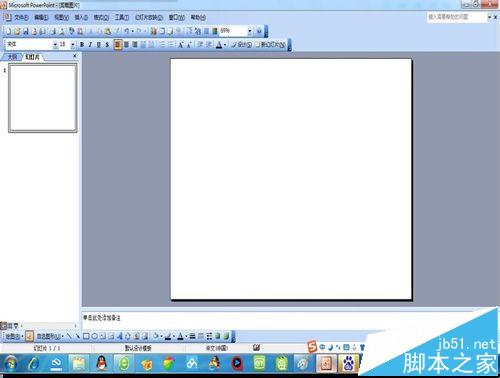The height and width of the screenshot is (378, 500).
Task: Toggle Bold formatting
Action: tap(82, 45)
